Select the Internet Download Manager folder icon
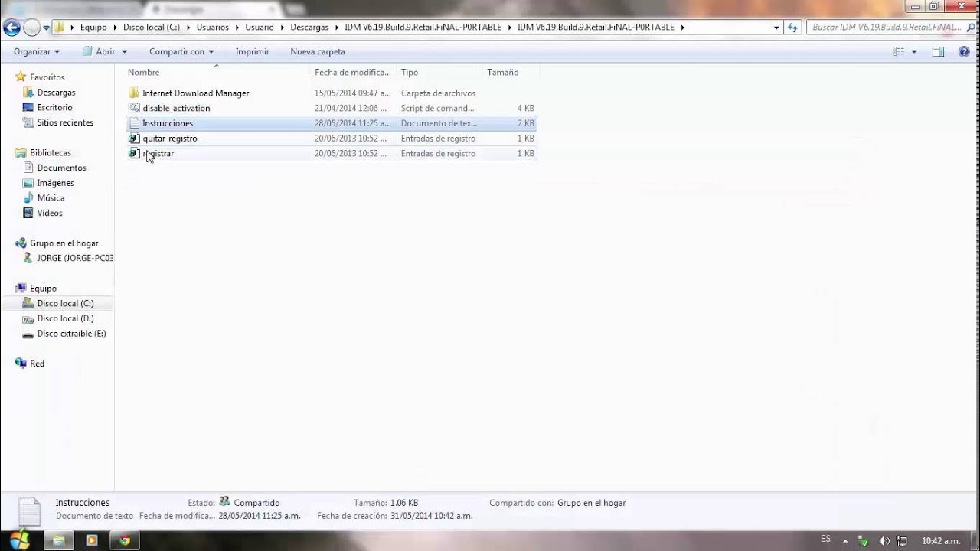 pos(134,93)
